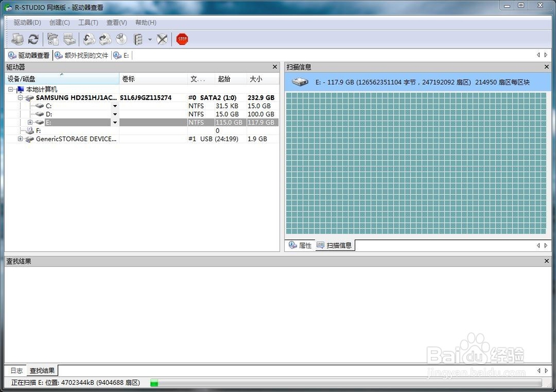This screenshot has width=556, height=392.
Task: Click the scan block map grid
Action: click(x=416, y=163)
